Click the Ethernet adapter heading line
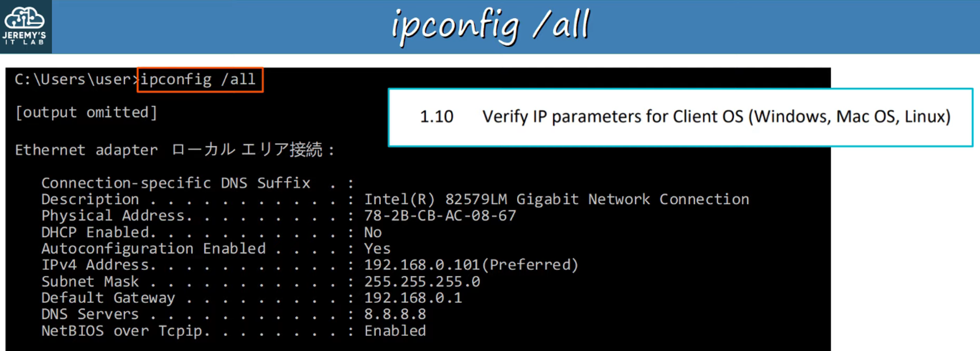This screenshot has width=980, height=351. (174, 150)
